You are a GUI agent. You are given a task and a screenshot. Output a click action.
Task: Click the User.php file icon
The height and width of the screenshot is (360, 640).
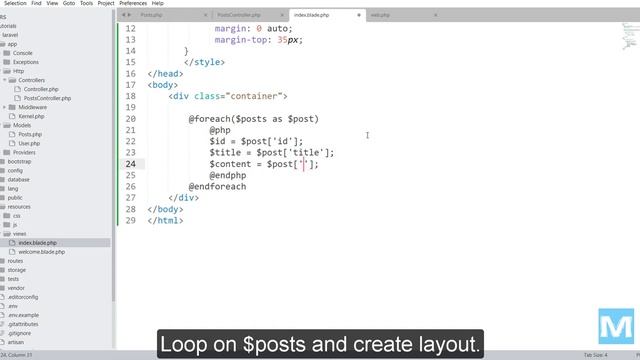pos(12,143)
